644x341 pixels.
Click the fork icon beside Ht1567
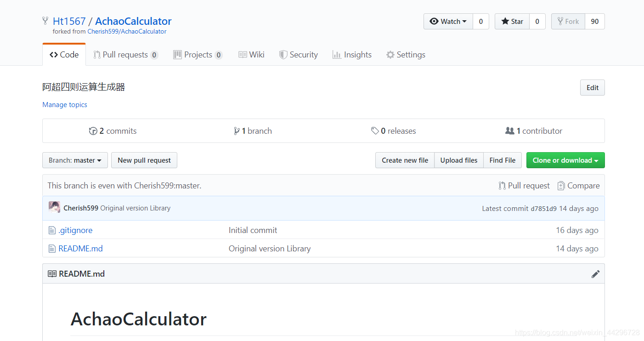click(45, 21)
